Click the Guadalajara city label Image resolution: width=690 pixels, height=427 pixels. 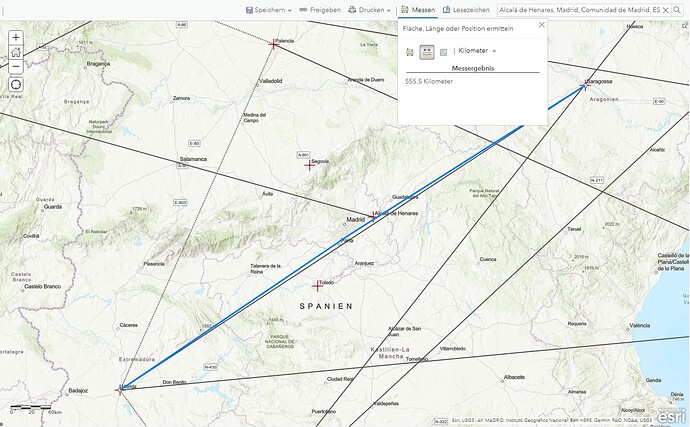[x=404, y=197]
